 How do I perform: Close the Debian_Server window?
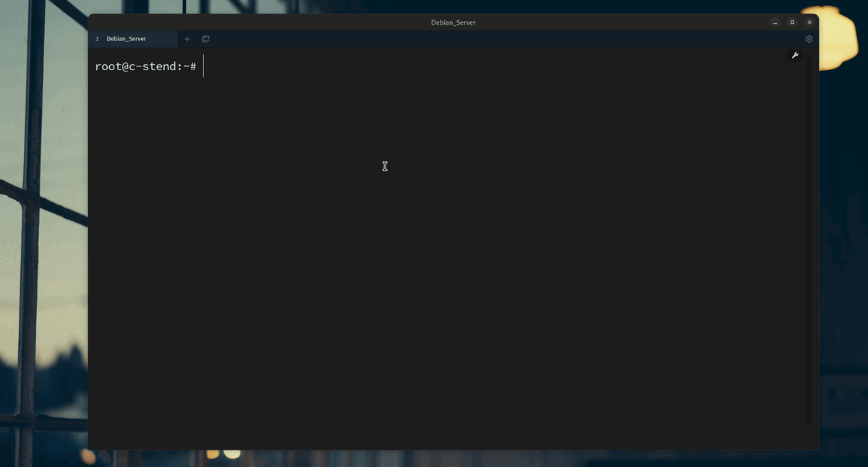click(x=809, y=22)
